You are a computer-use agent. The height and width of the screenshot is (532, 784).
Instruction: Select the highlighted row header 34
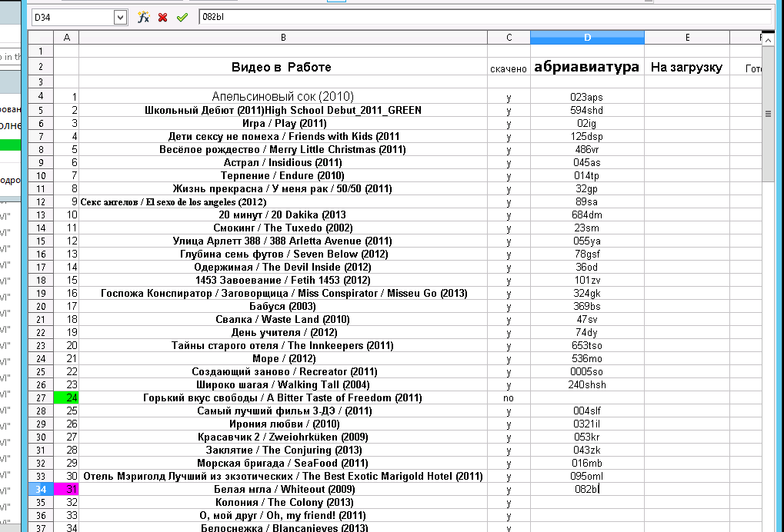41,490
